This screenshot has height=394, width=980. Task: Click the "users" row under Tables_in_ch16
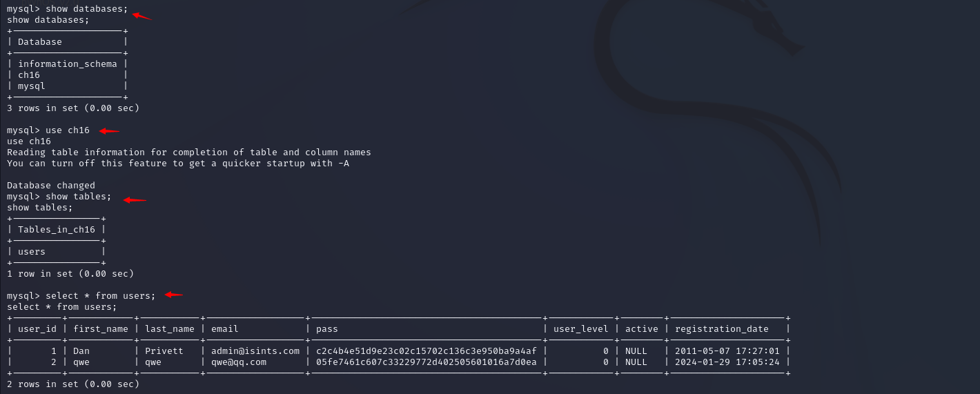tap(32, 251)
